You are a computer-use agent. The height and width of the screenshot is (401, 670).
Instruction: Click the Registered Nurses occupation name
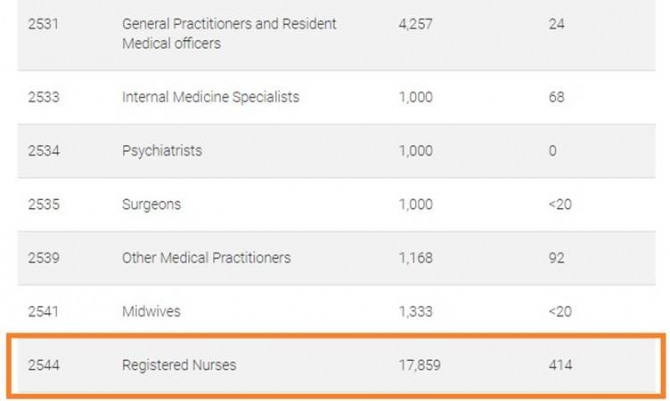(179, 365)
